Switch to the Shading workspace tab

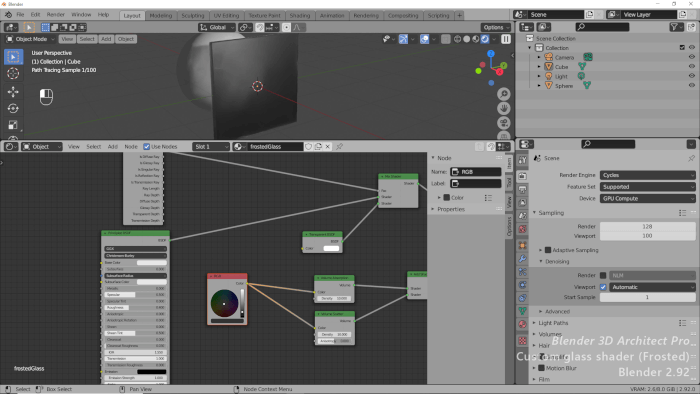(300, 15)
